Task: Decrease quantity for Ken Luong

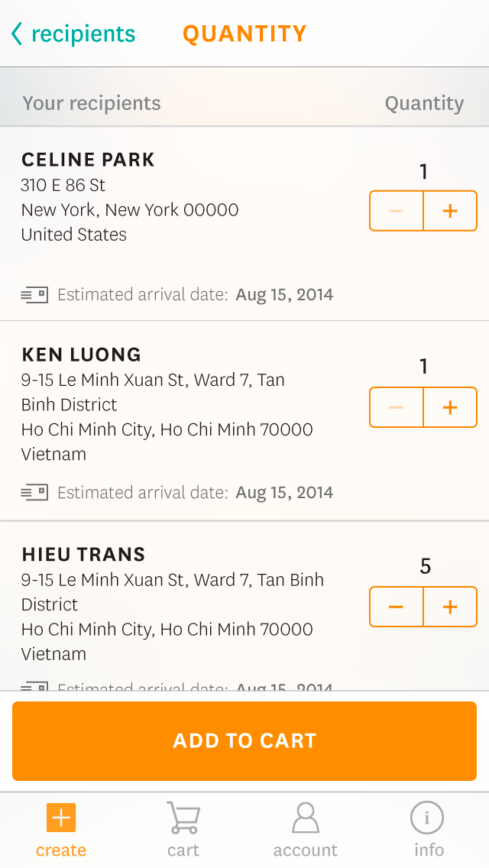Action: coord(396,407)
